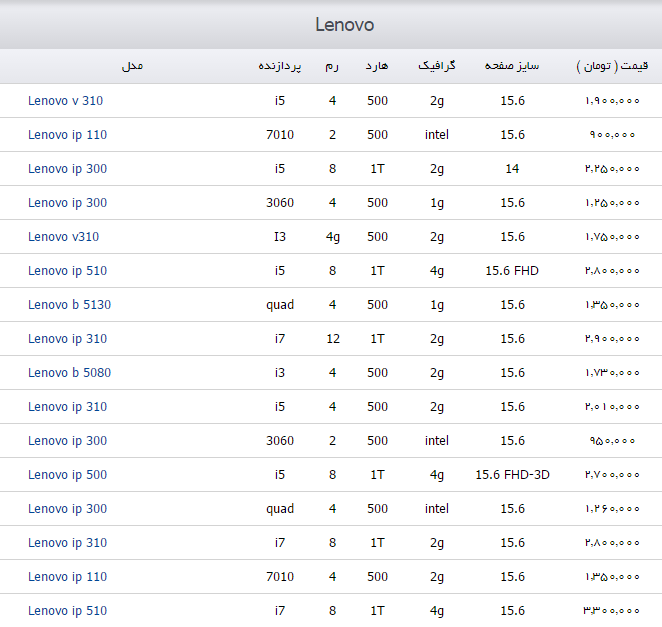The width and height of the screenshot is (662, 627).
Task: Open Lenovo ip 510 i5 FHD link
Action: pos(68,271)
